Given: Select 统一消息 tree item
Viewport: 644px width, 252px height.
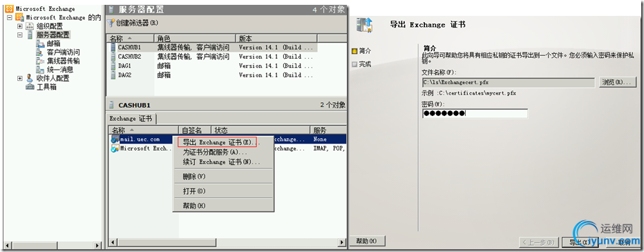Looking at the screenshot, I should click(60, 69).
